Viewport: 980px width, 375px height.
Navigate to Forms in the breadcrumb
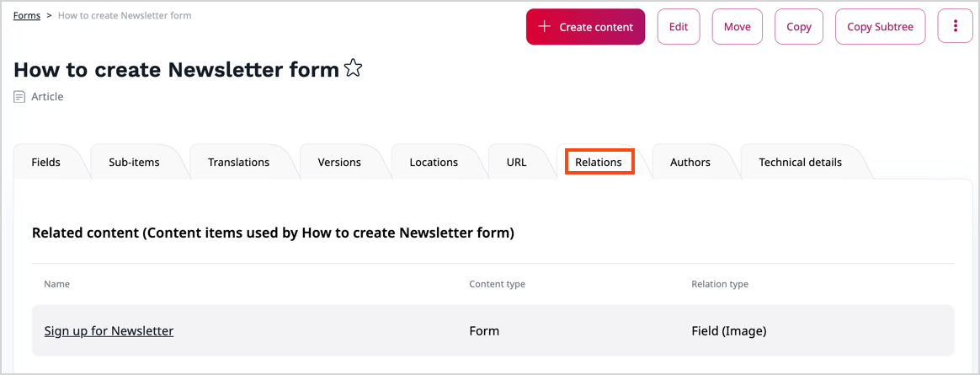coord(27,15)
